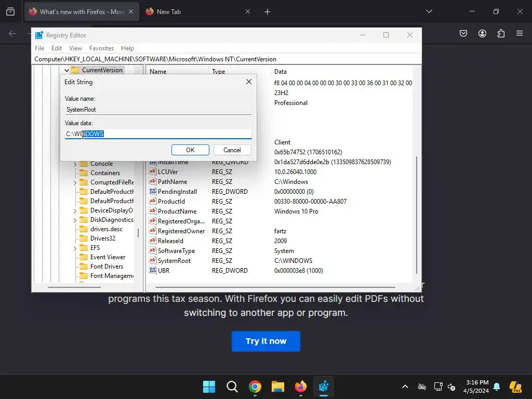Viewport: 532px width, 399px height.
Task: Click the Drivers32 folder icon
Action: 84,238
